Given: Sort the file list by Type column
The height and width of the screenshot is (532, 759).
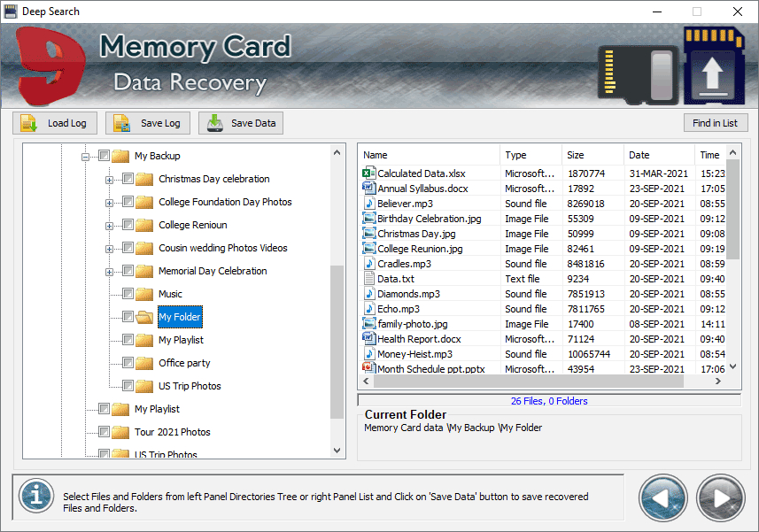Looking at the screenshot, I should [531, 155].
